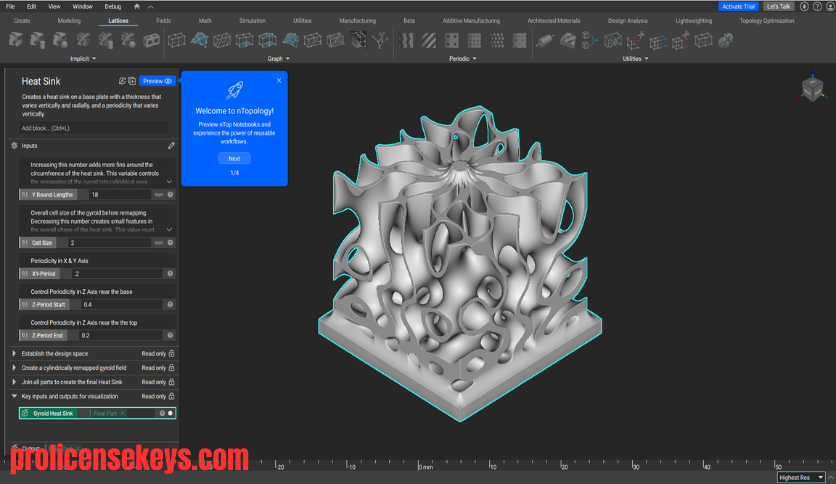Open the Highest Res resolution dropdown
This screenshot has height=484, width=836.
[x=801, y=477]
